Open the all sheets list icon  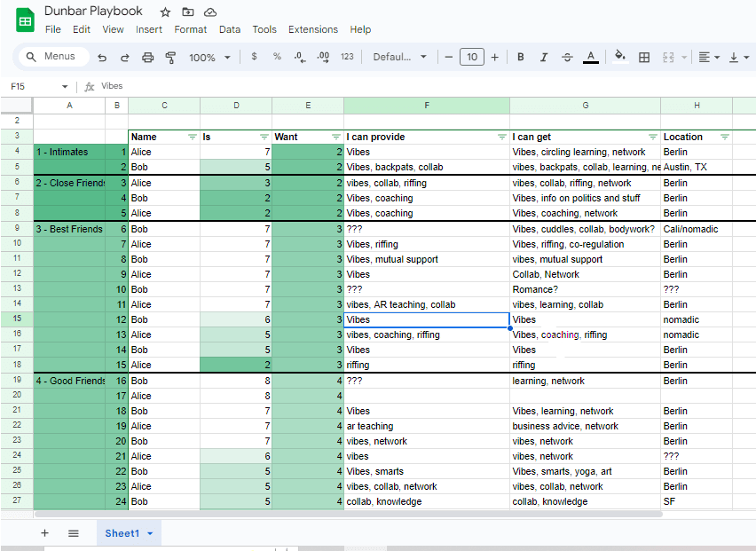point(74,533)
